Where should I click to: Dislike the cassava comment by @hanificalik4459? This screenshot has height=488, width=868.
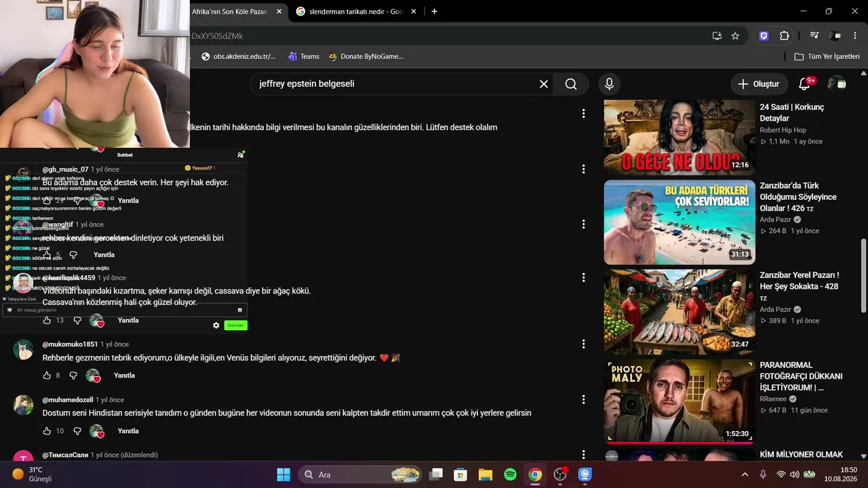point(77,321)
